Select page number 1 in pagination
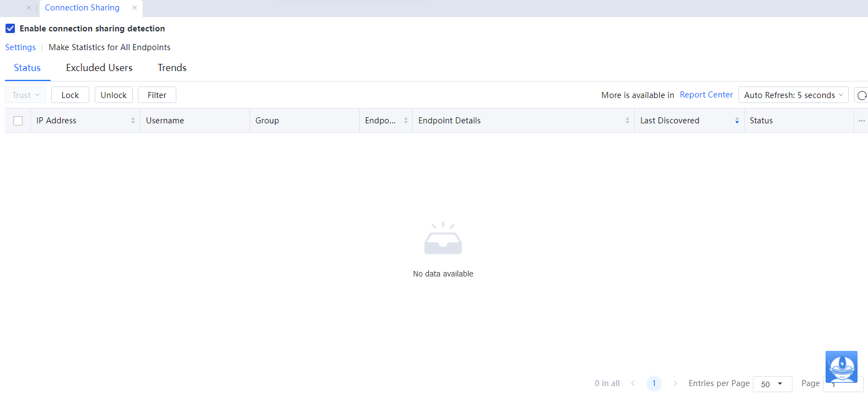 654,383
